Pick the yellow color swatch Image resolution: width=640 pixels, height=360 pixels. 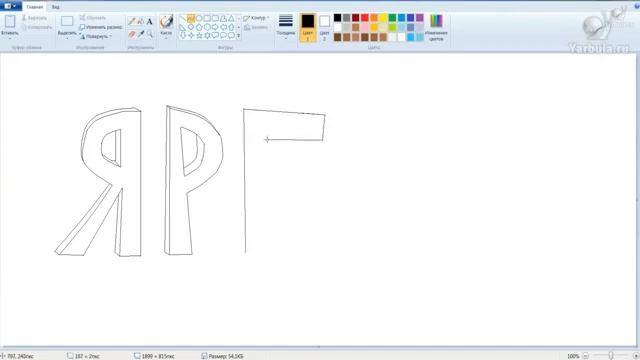(x=383, y=18)
